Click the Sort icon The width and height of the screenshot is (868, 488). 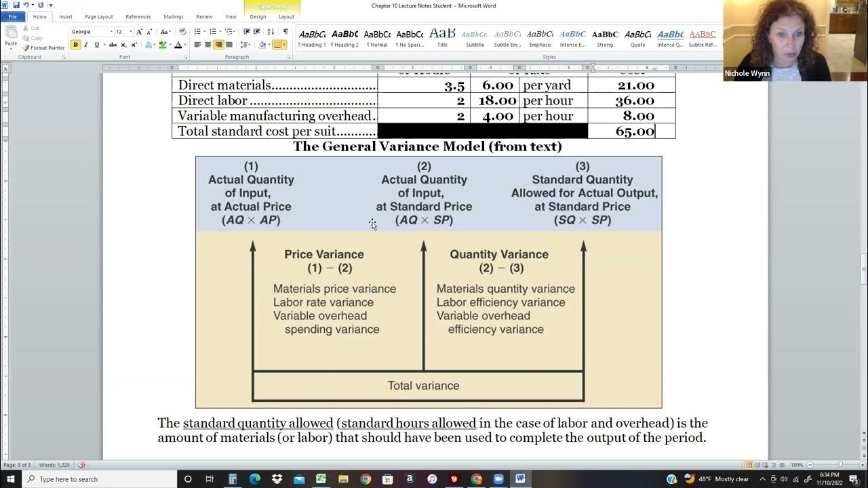point(271,32)
